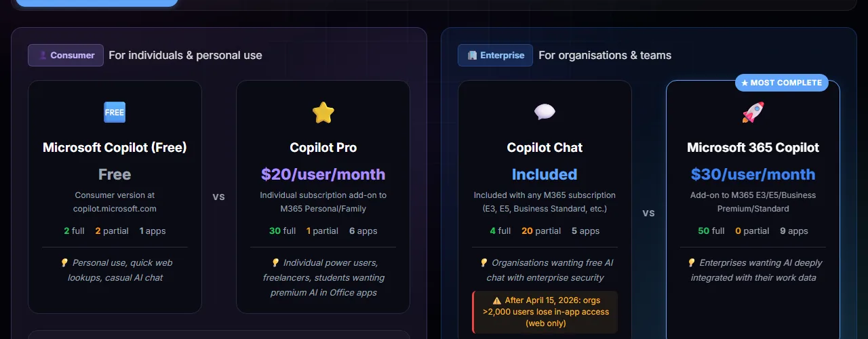Screen dimensions: 868x339
Task: Click the Microsoft 365 Copilot card title
Action: (753, 147)
